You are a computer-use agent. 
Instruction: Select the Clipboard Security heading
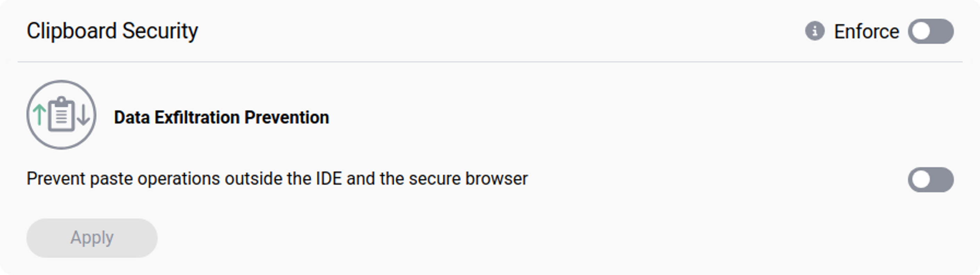tap(112, 31)
